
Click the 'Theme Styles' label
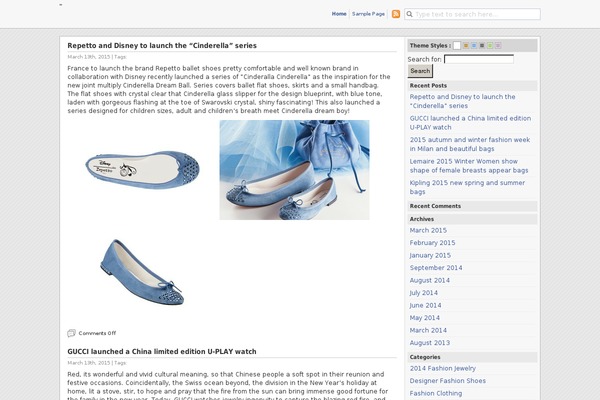pyautogui.click(x=430, y=46)
